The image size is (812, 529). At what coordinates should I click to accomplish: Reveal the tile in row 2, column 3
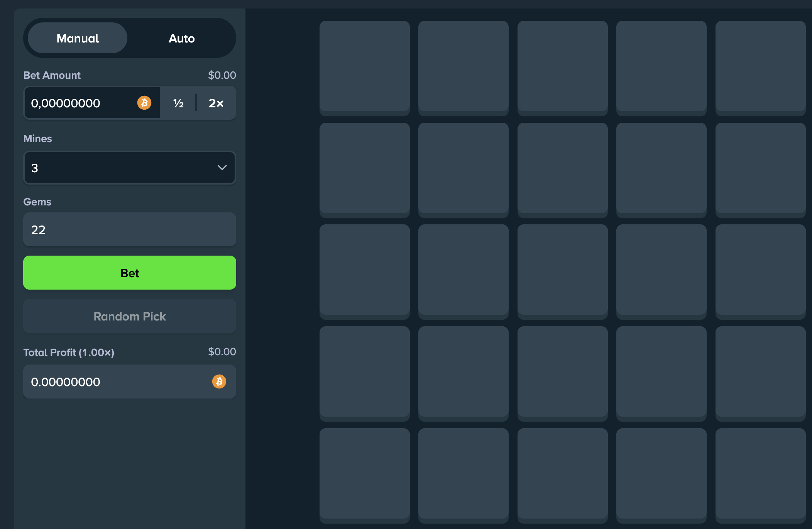pos(563,170)
